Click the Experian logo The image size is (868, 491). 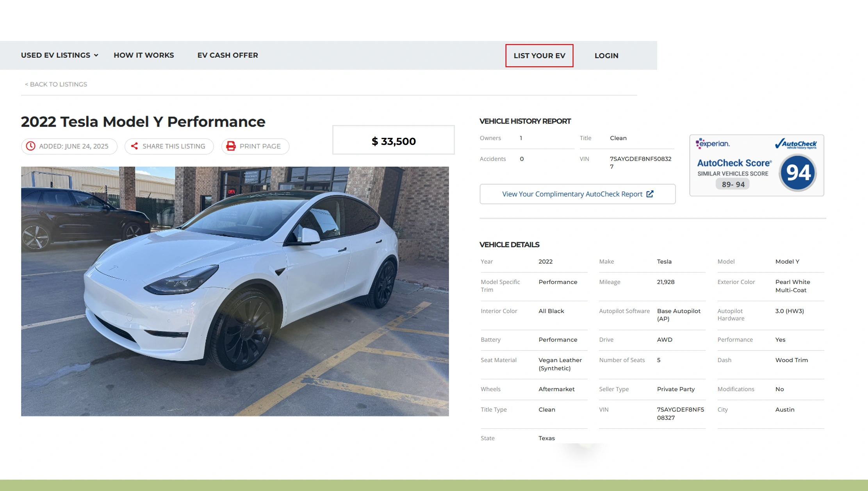pos(713,144)
